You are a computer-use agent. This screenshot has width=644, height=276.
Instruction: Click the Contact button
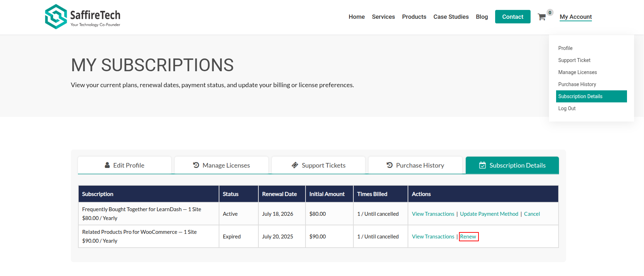click(513, 17)
